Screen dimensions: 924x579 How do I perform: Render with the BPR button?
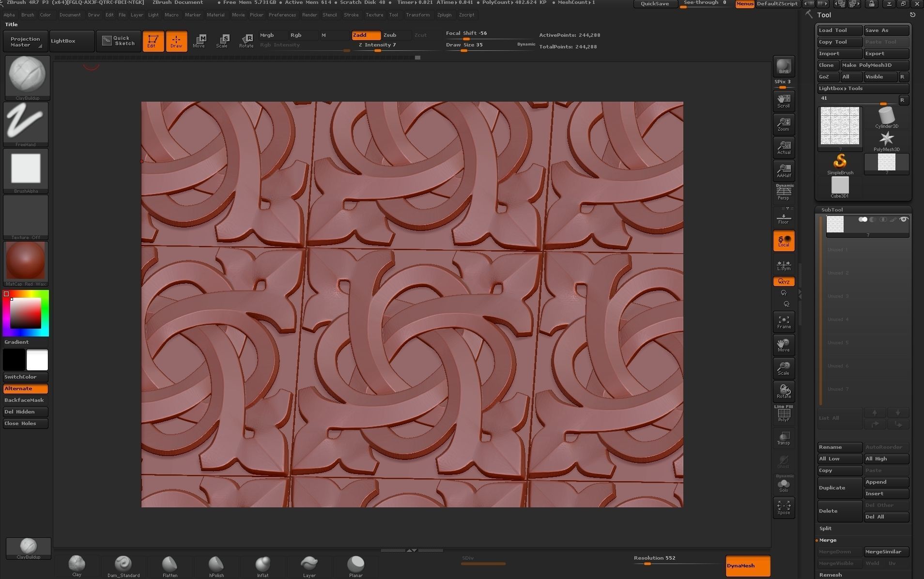coord(784,66)
